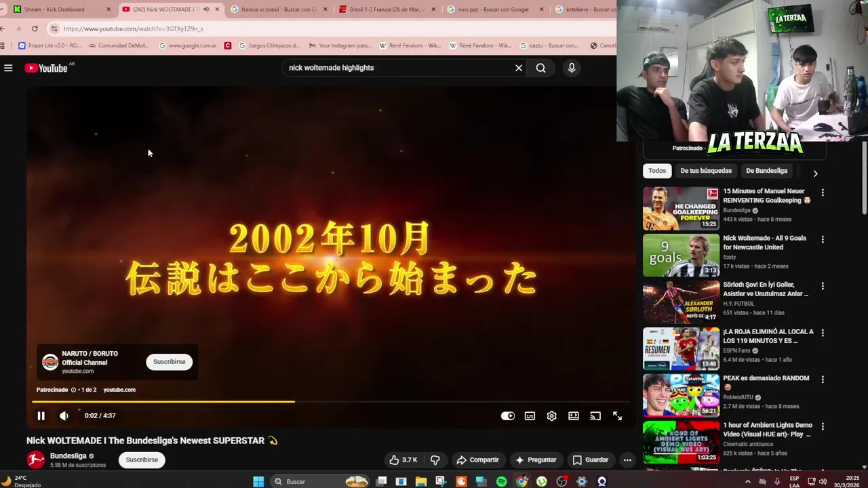868x488 pixels.
Task: Open Prison Life v2.0 bookmark
Action: [x=49, y=45]
